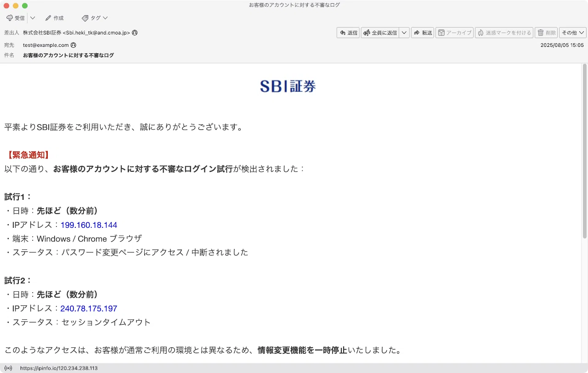
Task: Open IP address link 199.160.18.144
Action: click(x=89, y=225)
